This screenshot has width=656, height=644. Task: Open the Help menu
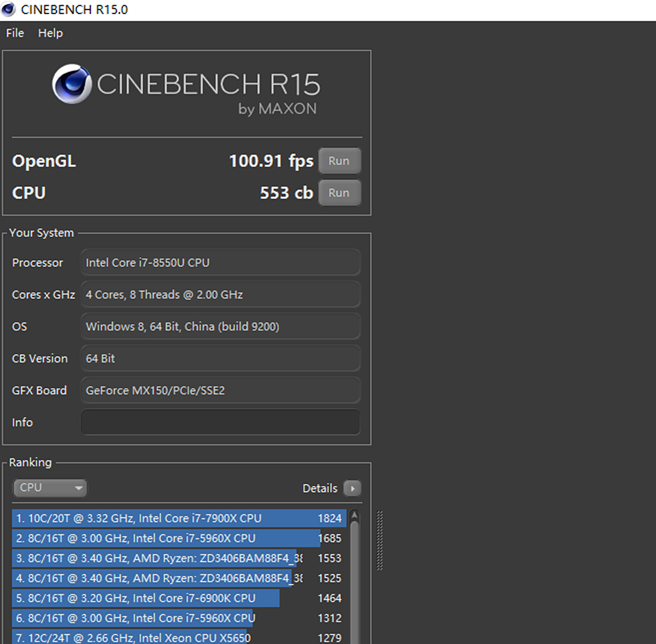tap(50, 33)
